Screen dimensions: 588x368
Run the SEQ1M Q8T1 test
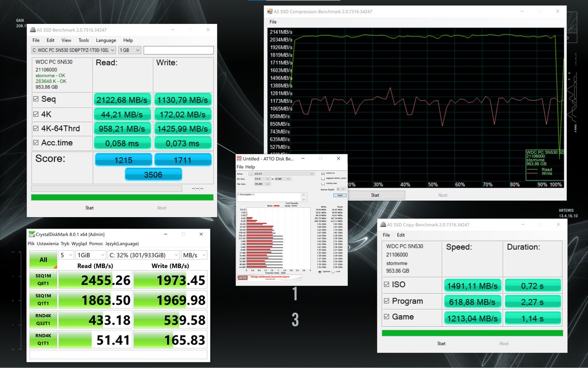tap(43, 280)
